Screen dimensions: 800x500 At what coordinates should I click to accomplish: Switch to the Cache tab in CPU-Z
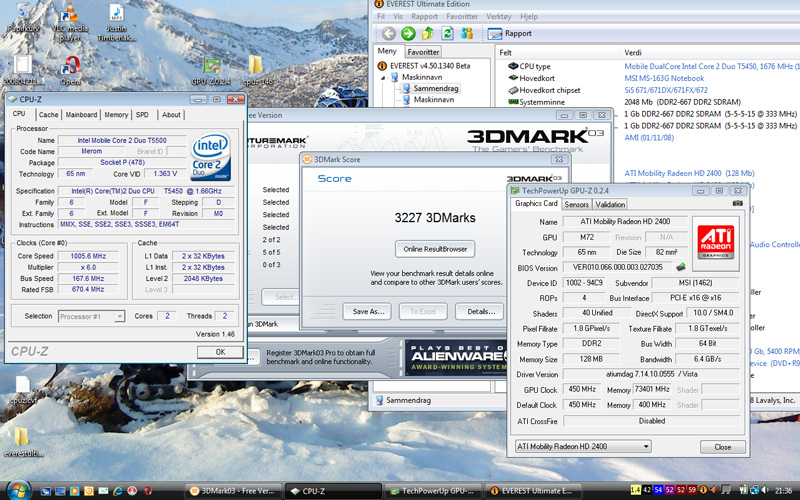[x=48, y=115]
